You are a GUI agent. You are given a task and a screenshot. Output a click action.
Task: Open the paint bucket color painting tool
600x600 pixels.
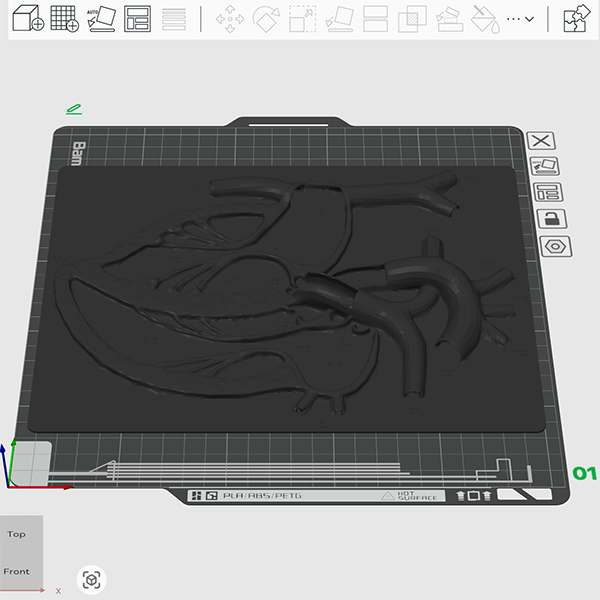(483, 19)
